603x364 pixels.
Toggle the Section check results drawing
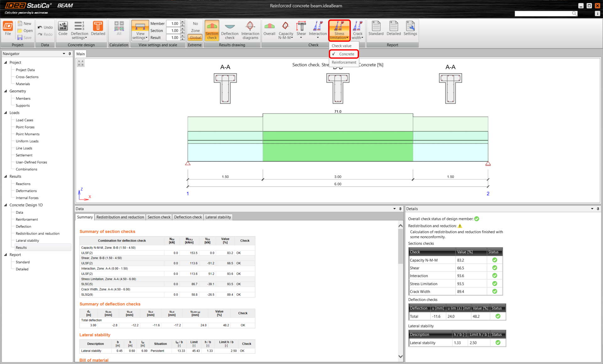pos(212,30)
